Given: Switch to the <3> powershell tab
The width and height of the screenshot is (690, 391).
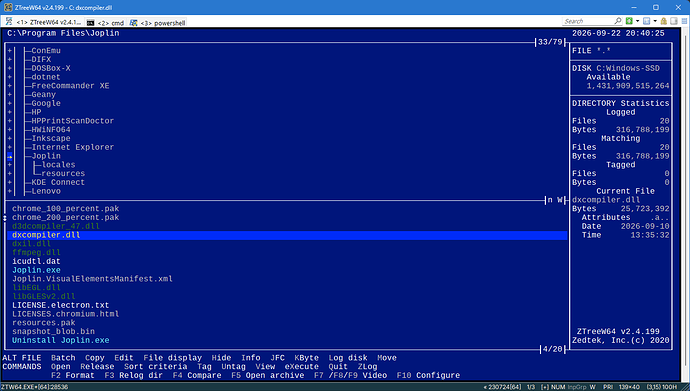Looking at the screenshot, I should (158, 22).
